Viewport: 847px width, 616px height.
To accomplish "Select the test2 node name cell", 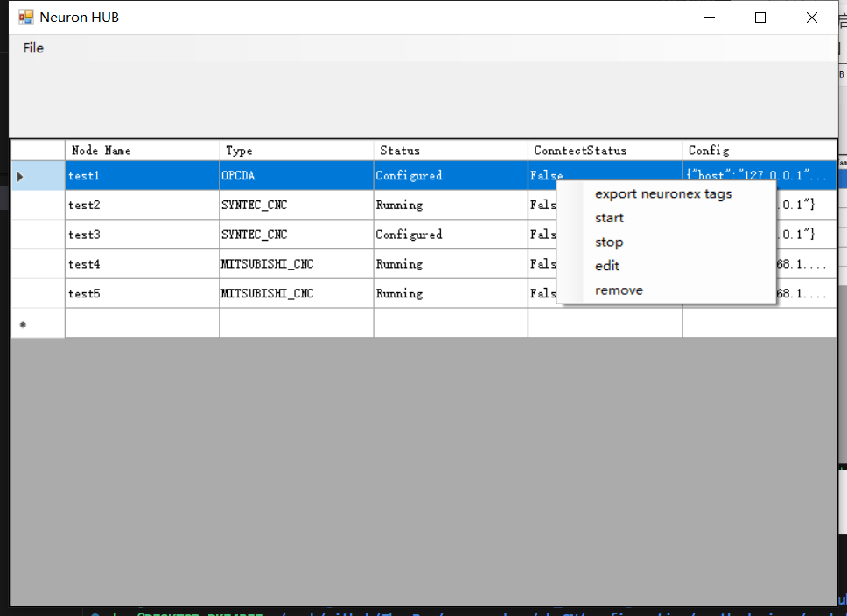I will pyautogui.click(x=142, y=206).
